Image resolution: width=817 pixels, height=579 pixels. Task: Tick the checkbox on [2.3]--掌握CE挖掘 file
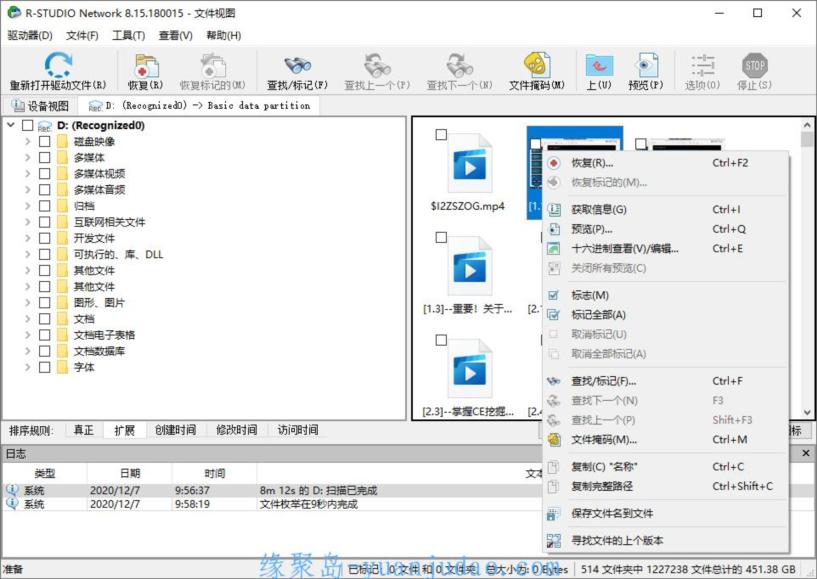pos(441,340)
